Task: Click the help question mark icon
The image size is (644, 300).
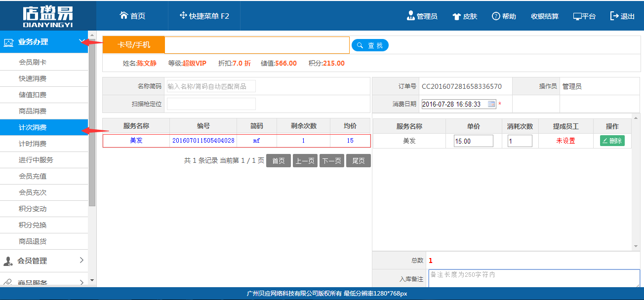Action: point(496,16)
